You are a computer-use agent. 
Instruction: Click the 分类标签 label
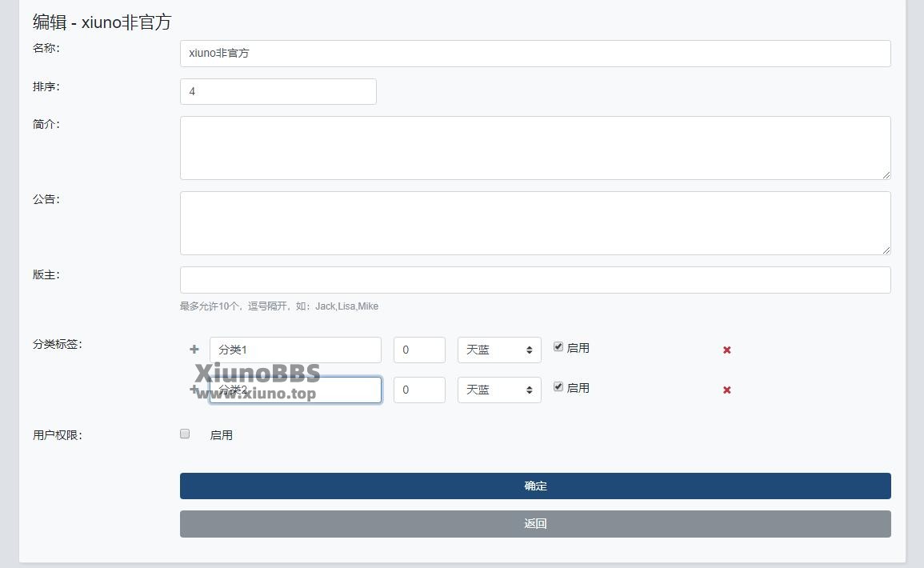coord(57,344)
